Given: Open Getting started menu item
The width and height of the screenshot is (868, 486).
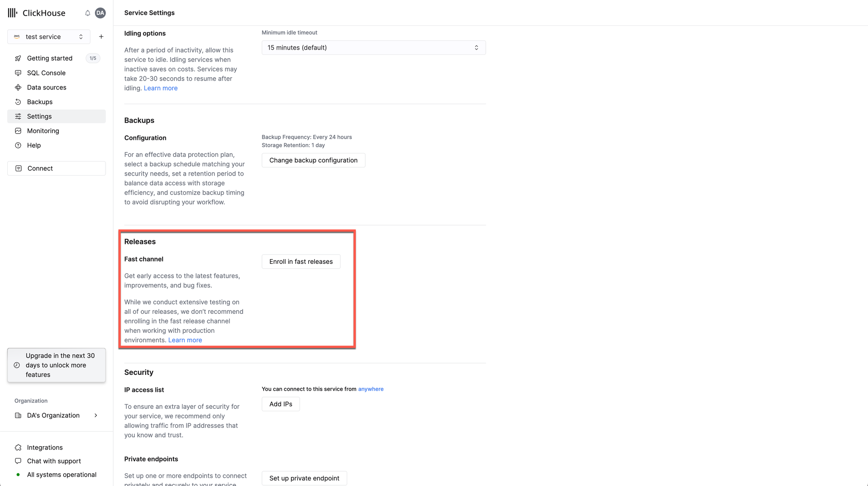Looking at the screenshot, I should point(50,58).
